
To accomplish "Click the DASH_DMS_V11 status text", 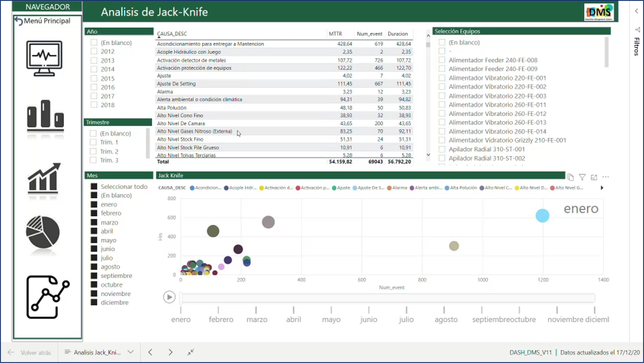I will 530,352.
